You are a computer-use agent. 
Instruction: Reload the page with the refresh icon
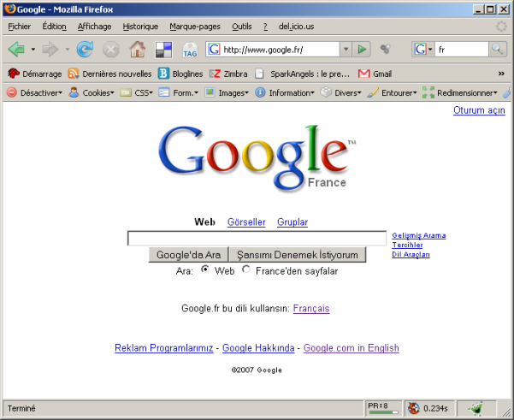85,50
